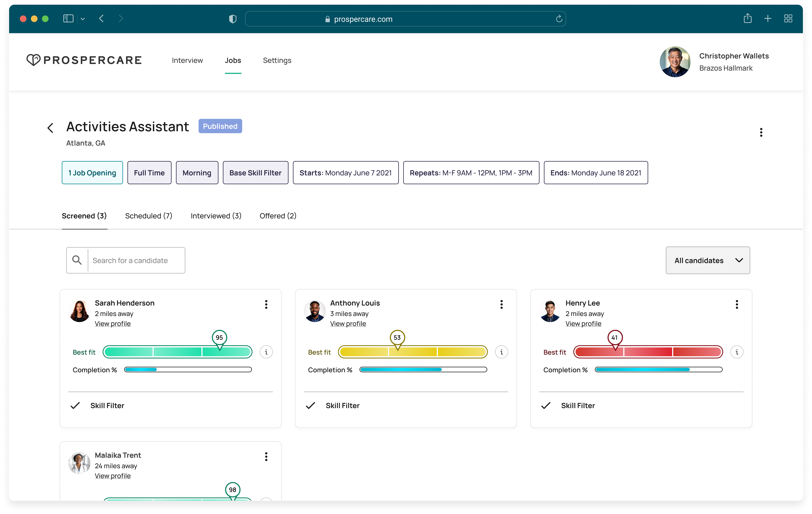
Task: Click the 1 Job Opening chip
Action: pos(92,173)
